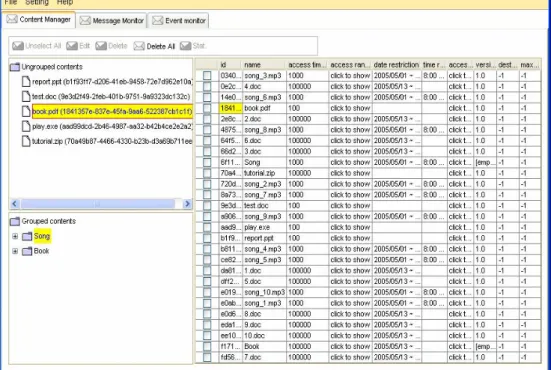Click the book.pdf file icon in tree
The width and height of the screenshot is (551, 370).
[x=26, y=111]
